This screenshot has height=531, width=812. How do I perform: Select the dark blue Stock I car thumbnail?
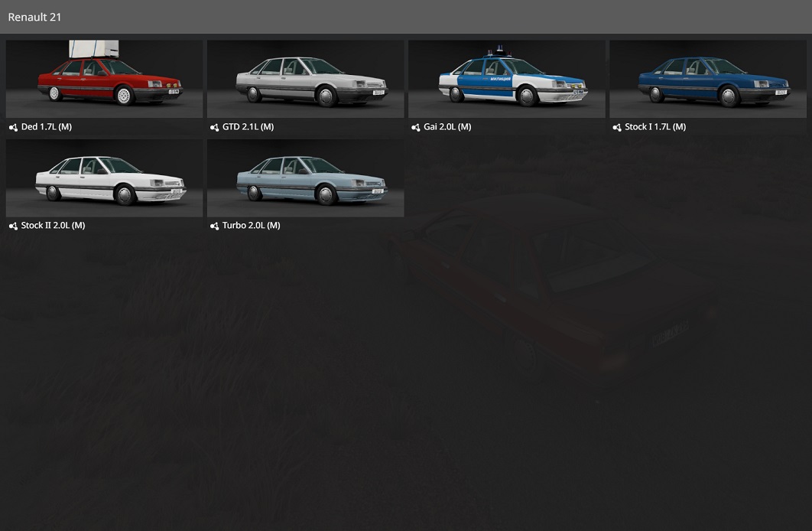coord(707,80)
